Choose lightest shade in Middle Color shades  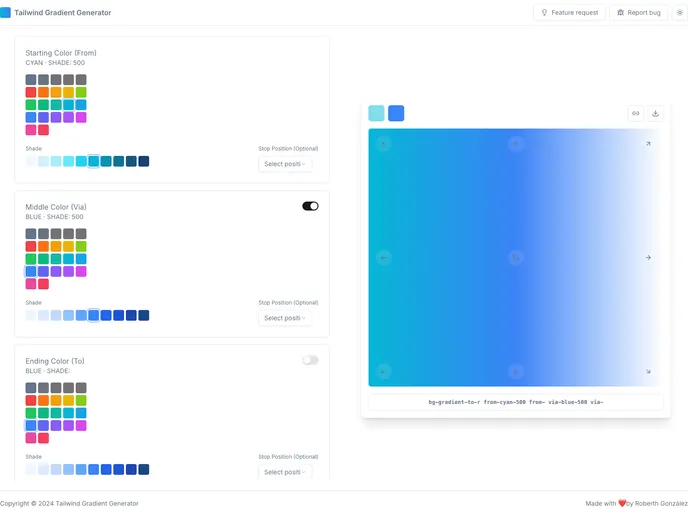tap(31, 315)
